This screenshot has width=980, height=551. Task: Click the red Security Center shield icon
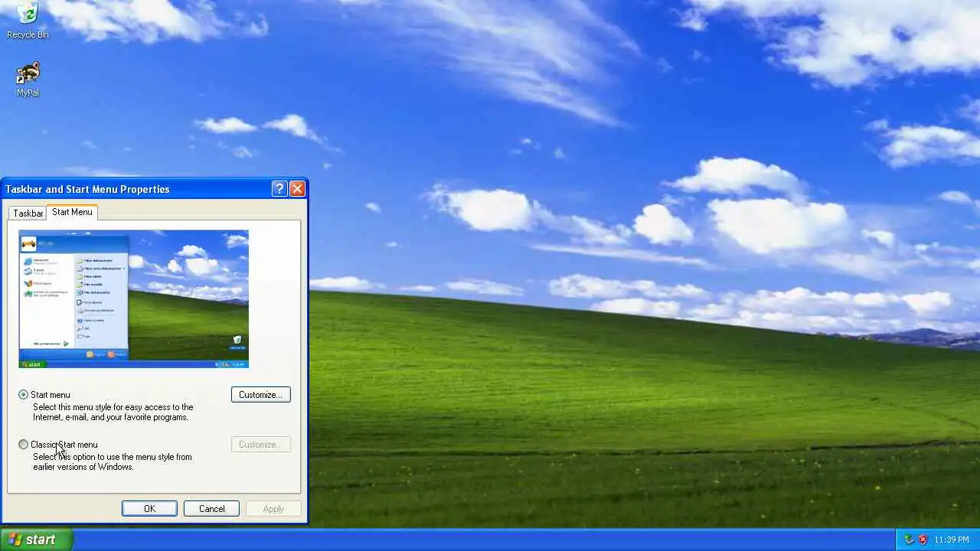(923, 540)
